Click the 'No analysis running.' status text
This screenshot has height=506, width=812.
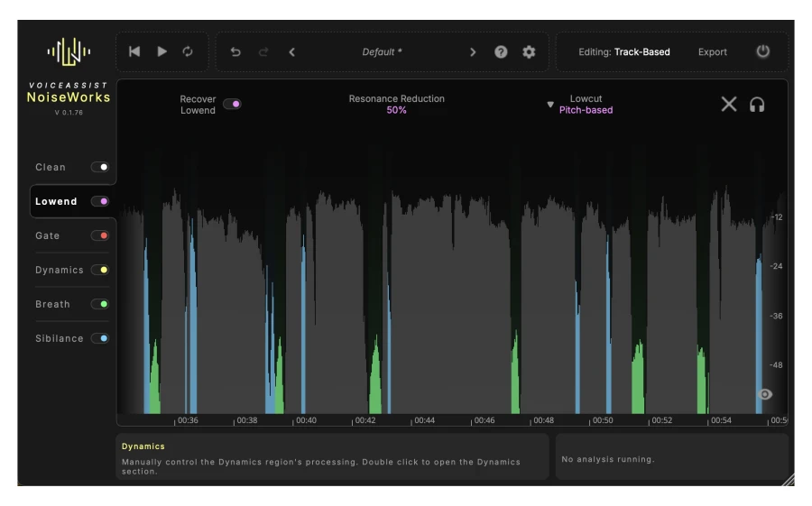pyautogui.click(x=608, y=459)
